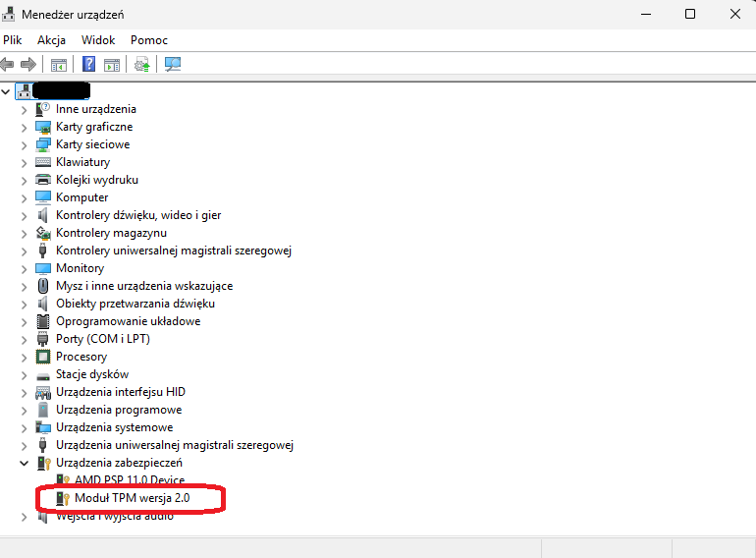756x558 pixels.
Task: Select the Klawiatury tree item
Action: tap(82, 162)
